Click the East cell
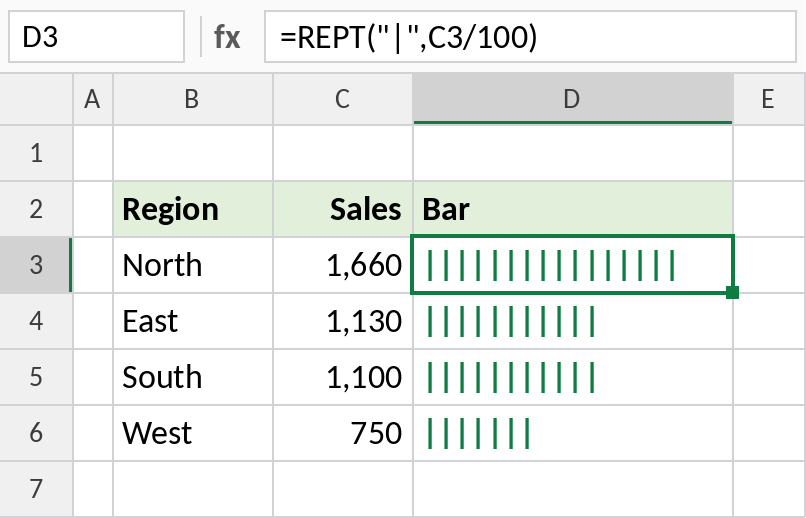Image resolution: width=806 pixels, height=518 pixels. tap(193, 321)
